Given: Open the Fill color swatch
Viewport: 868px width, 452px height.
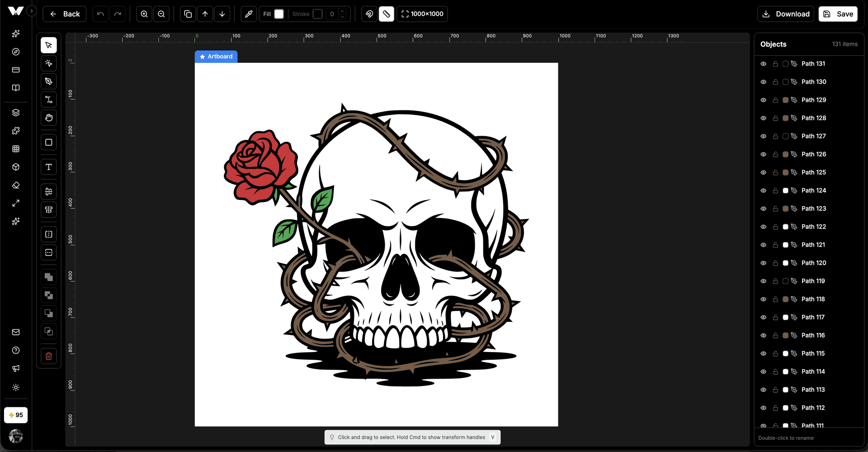Looking at the screenshot, I should pos(279,14).
